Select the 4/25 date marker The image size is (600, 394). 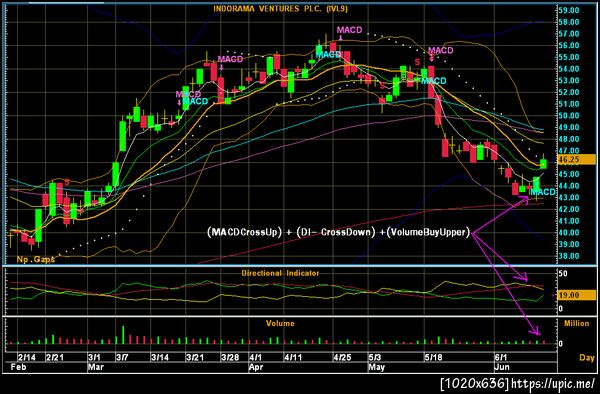click(342, 358)
